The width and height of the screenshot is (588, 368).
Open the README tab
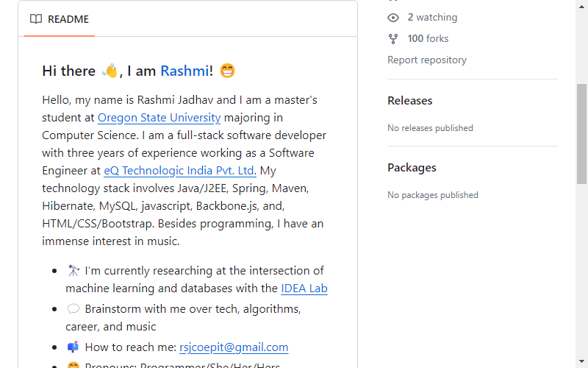click(60, 19)
